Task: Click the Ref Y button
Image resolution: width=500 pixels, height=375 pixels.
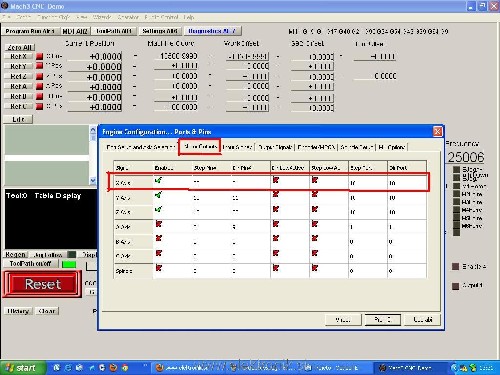Action: tap(18, 66)
